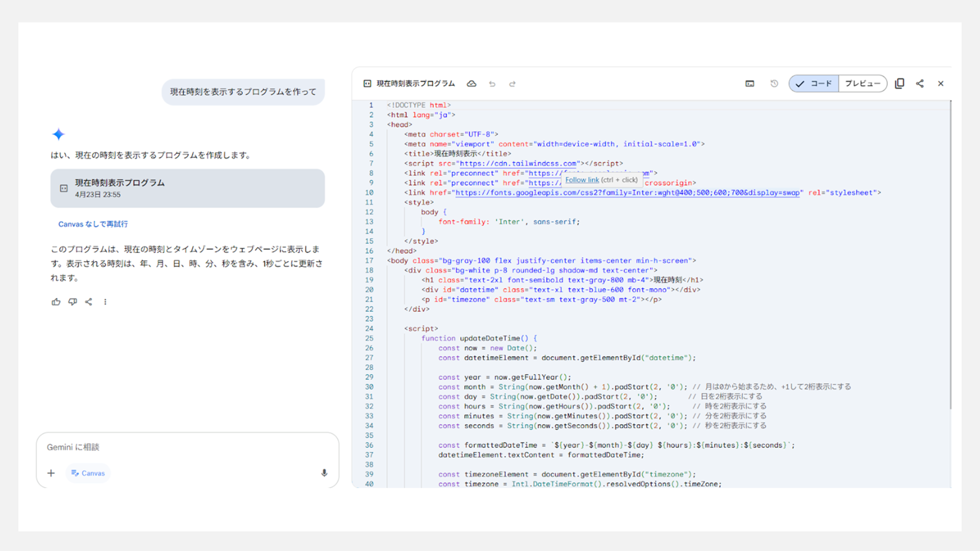Share the Gemini response
Image resolution: width=980 pixels, height=551 pixels.
click(x=88, y=302)
